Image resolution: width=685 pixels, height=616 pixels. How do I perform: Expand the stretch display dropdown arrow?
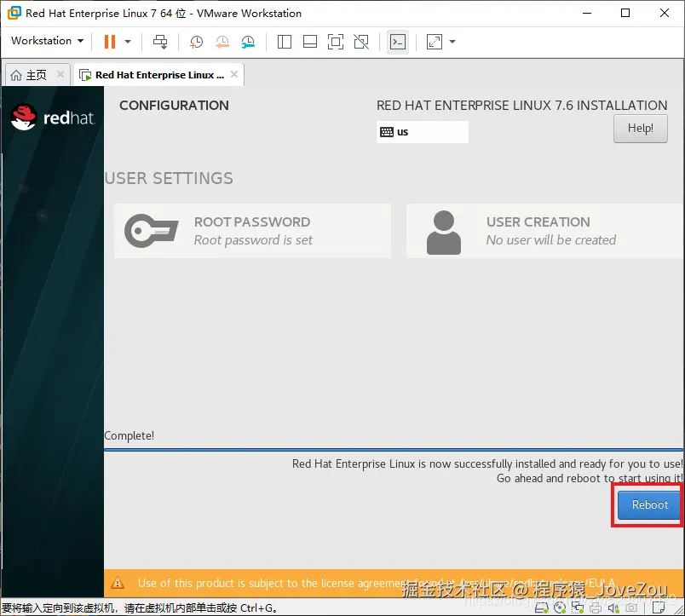point(452,42)
